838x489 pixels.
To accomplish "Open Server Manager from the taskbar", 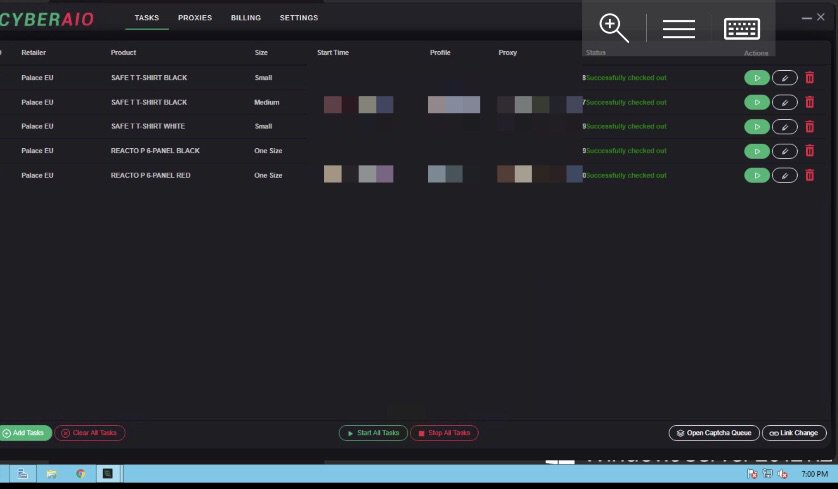I will pos(22,474).
